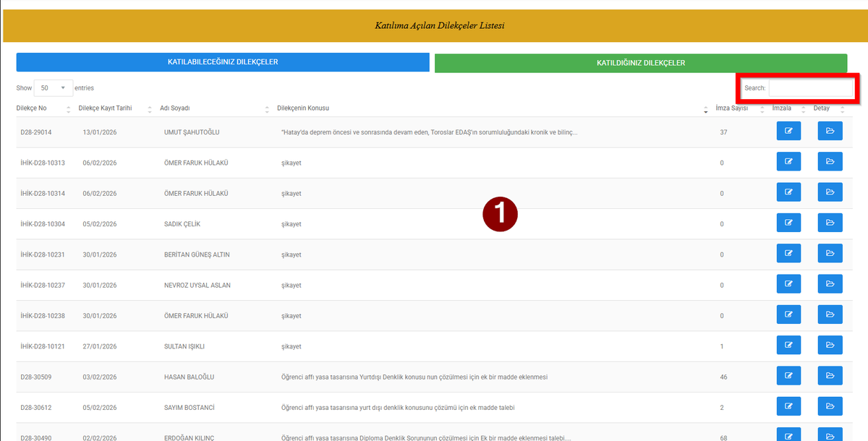Open Detay folder for petition D28-29014
The image size is (868, 441).
tap(830, 132)
